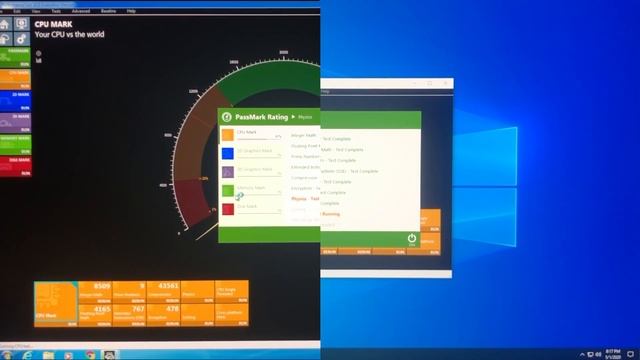Click RUN on the 3D Mark sidebar tile
The height and width of the screenshot is (360, 640).
click(x=25, y=130)
